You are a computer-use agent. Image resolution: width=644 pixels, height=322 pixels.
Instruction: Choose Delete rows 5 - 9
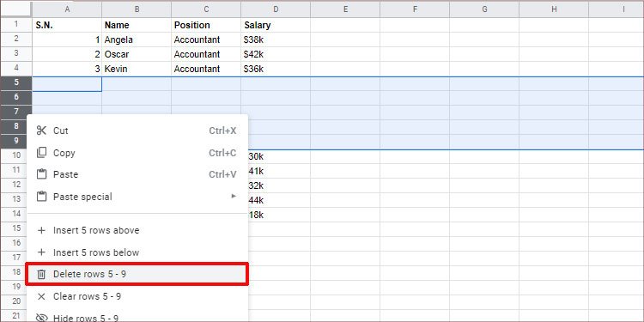click(137, 275)
